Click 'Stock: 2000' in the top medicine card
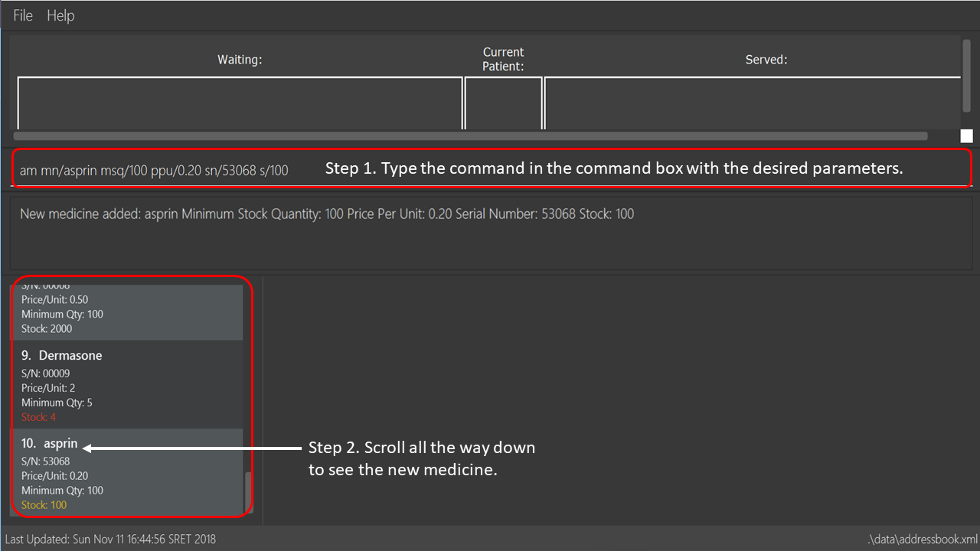Viewport: 980px width, 551px height. pos(47,329)
